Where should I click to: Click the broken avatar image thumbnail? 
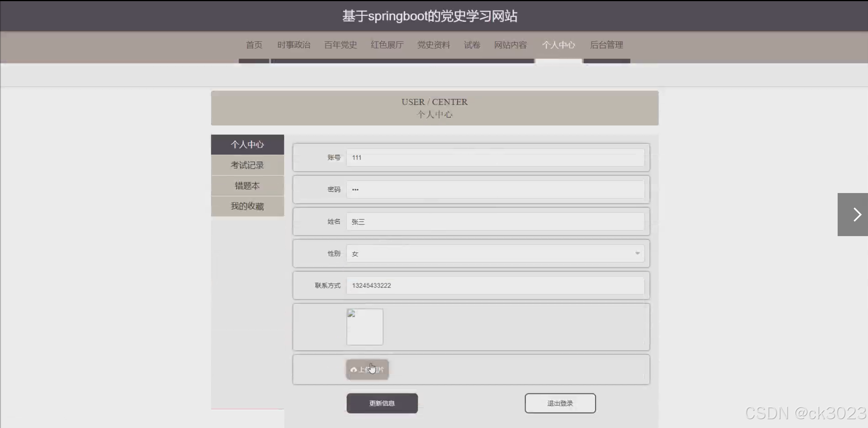click(x=365, y=327)
